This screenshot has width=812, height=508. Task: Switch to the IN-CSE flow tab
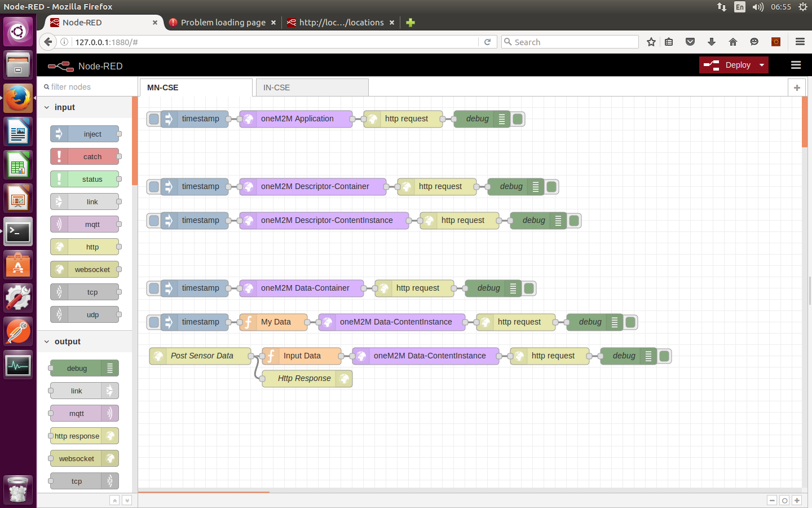[x=311, y=87]
